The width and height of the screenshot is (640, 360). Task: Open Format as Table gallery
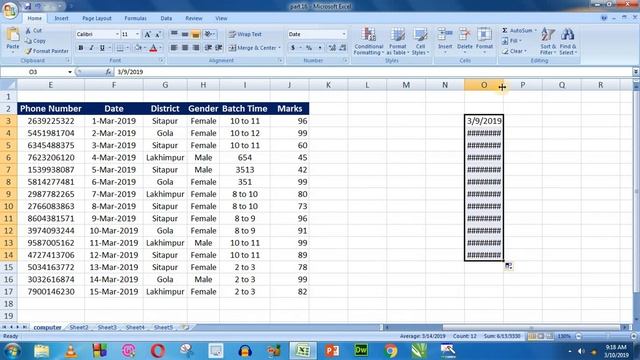click(x=397, y=41)
